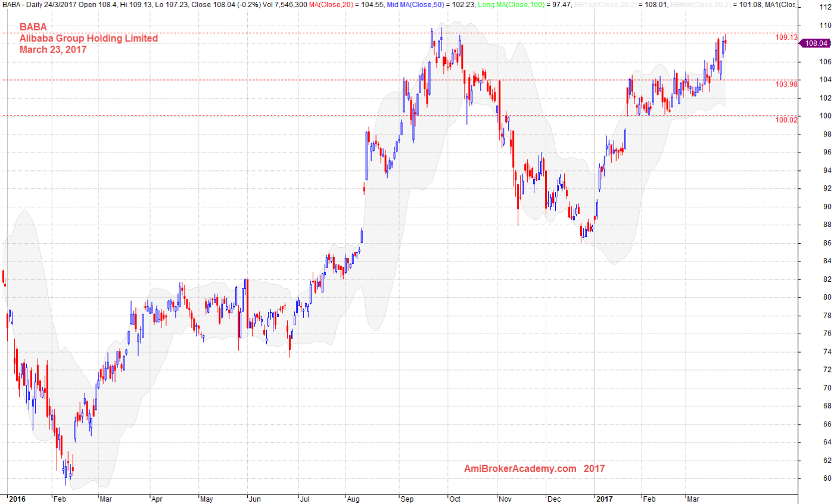Click the 96 price axis label
Screen dimensions: 834x504
click(827, 153)
